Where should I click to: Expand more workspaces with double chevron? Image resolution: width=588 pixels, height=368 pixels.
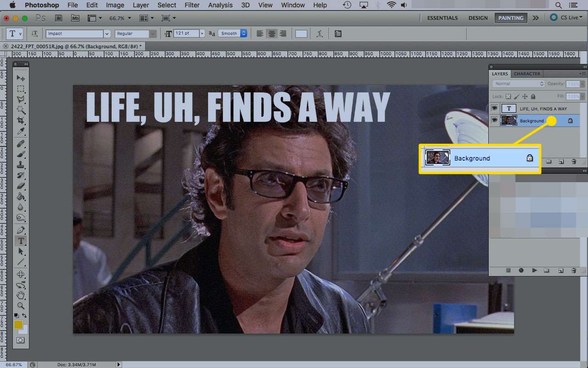(535, 18)
